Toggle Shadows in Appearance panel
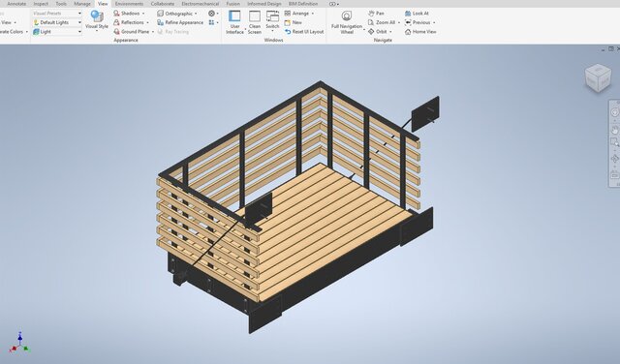This screenshot has width=620, height=364. (x=127, y=14)
